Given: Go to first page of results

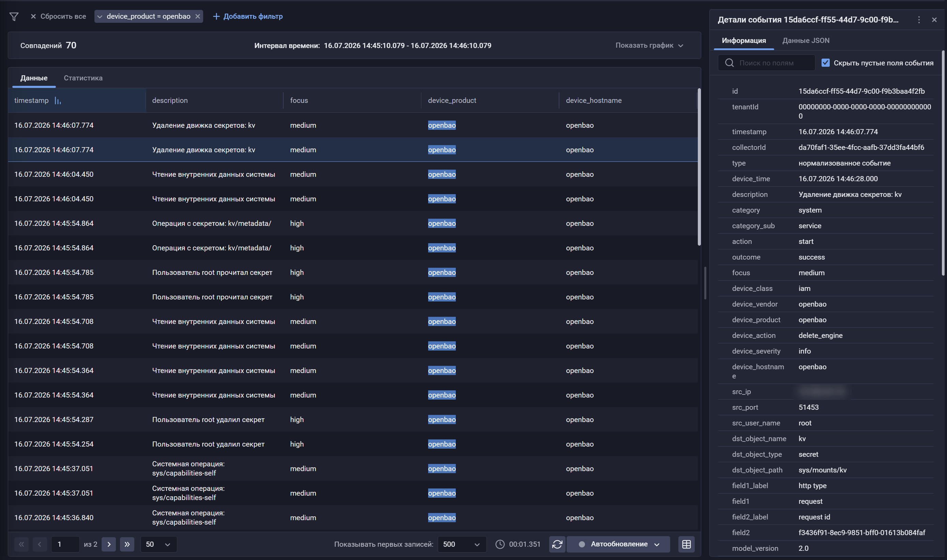Looking at the screenshot, I should pyautogui.click(x=21, y=544).
